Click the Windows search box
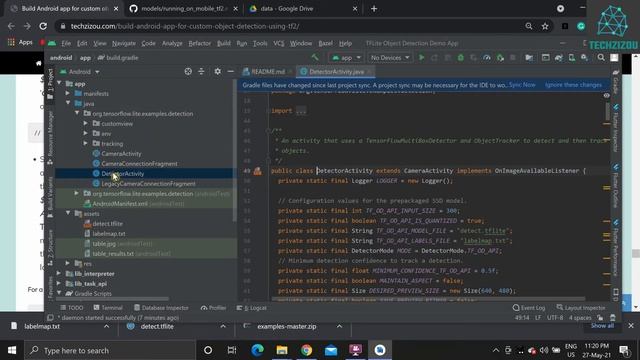 pyautogui.click(x=109, y=350)
